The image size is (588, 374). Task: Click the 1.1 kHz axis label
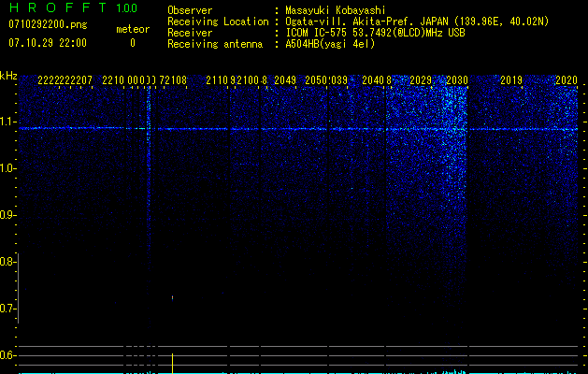(8, 122)
